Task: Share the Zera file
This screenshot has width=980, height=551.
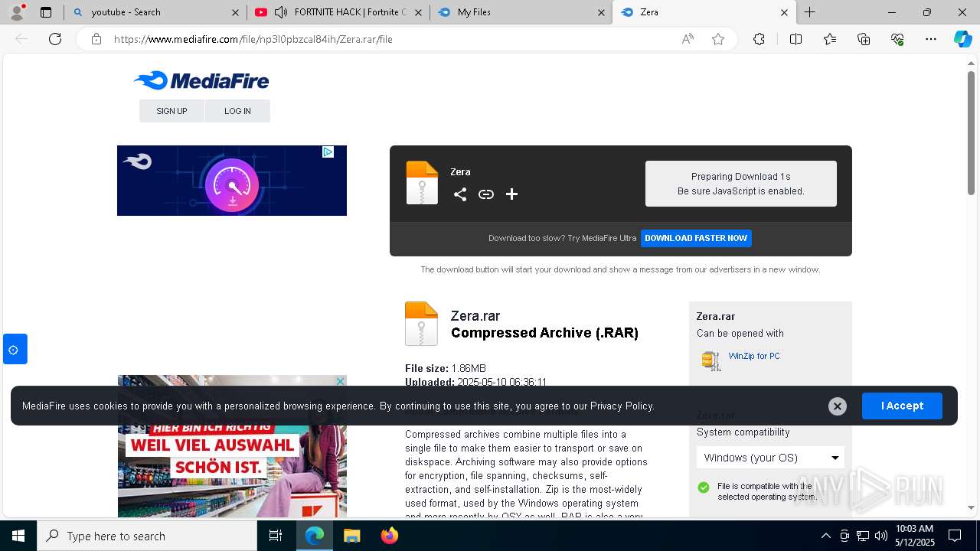Action: (460, 194)
